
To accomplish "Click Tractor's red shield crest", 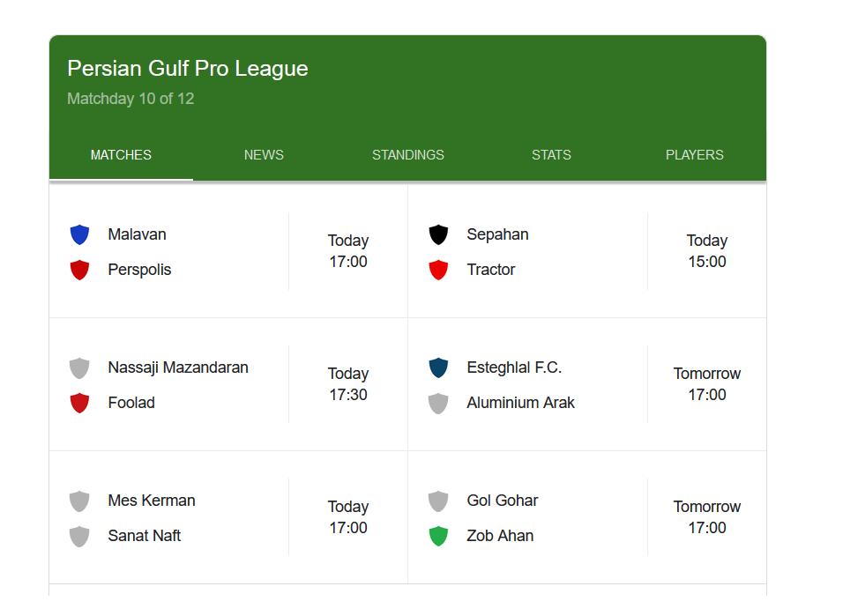I will 438,270.
